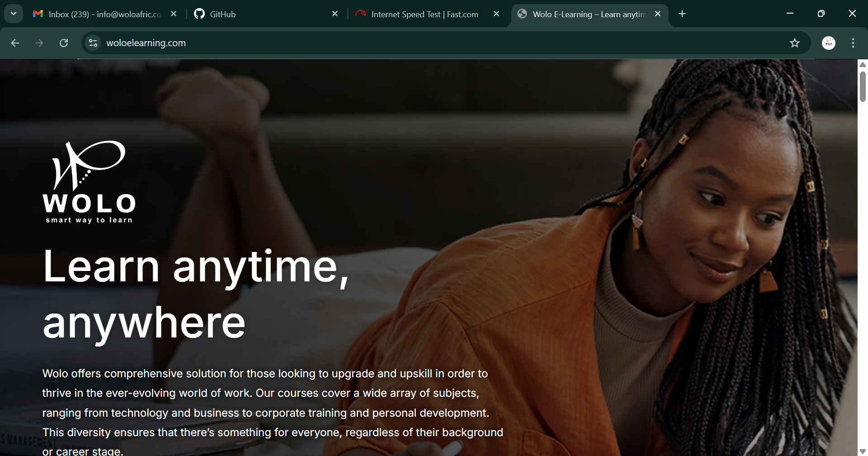Viewport: 868px width, 456px height.
Task: Toggle the globe favicon on the Wolo tab
Action: point(523,14)
